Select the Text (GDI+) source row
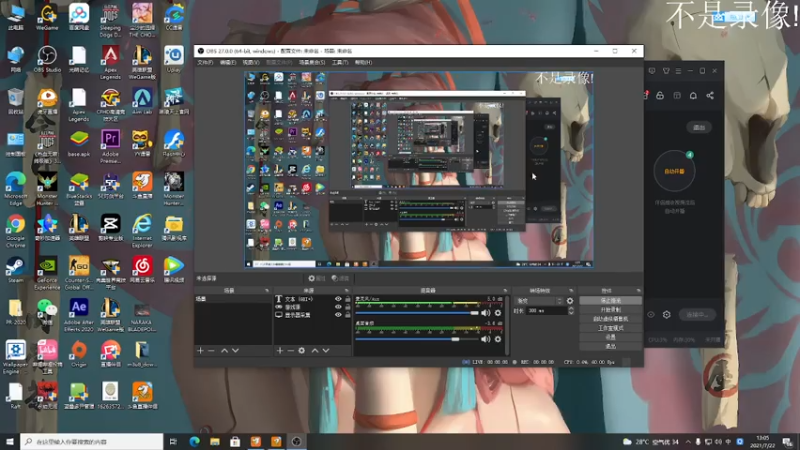Image resolution: width=800 pixels, height=450 pixels. tap(313, 299)
